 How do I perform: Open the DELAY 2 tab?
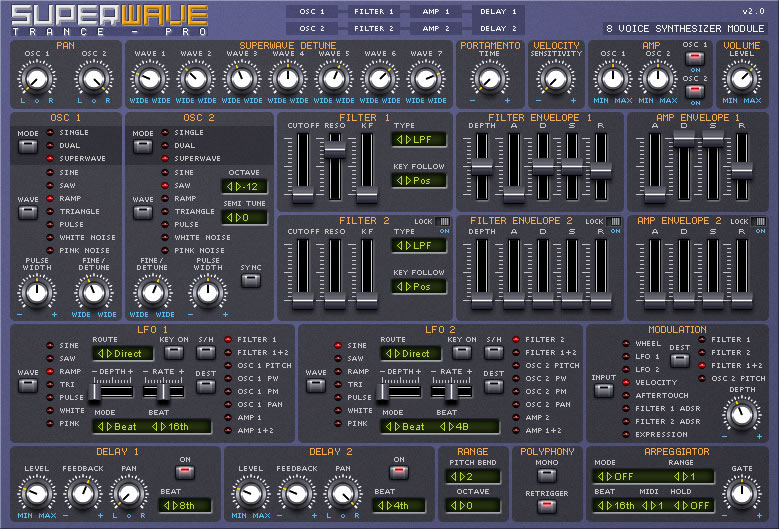(498, 28)
